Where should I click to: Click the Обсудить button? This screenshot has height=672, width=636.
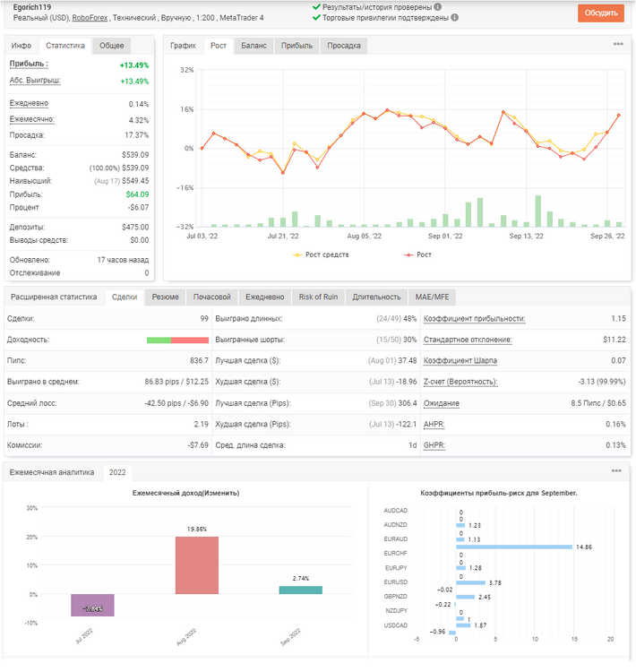(x=601, y=13)
